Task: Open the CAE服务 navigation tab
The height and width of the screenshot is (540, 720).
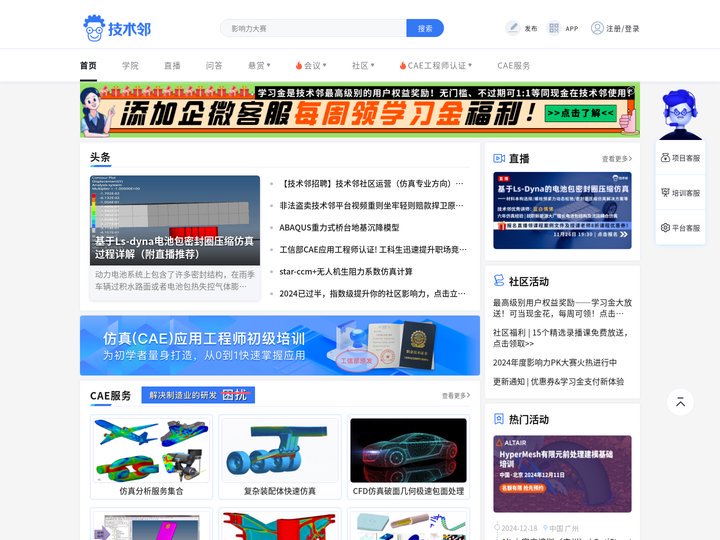Action: pyautogui.click(x=513, y=66)
